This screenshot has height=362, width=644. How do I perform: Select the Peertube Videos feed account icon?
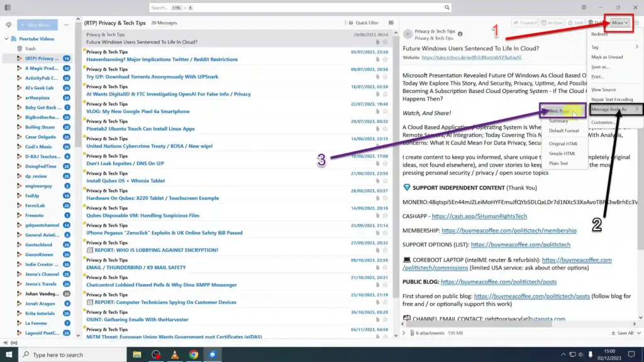click(x=14, y=38)
